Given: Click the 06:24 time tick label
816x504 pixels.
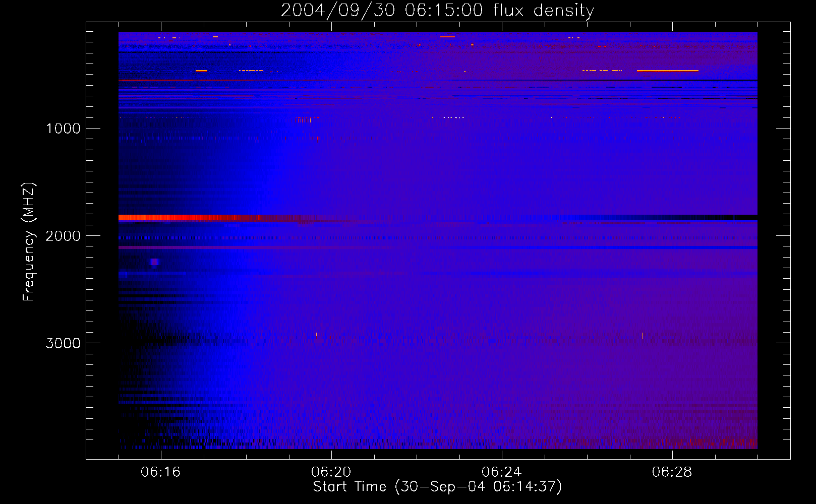Looking at the screenshot, I should tap(501, 472).
